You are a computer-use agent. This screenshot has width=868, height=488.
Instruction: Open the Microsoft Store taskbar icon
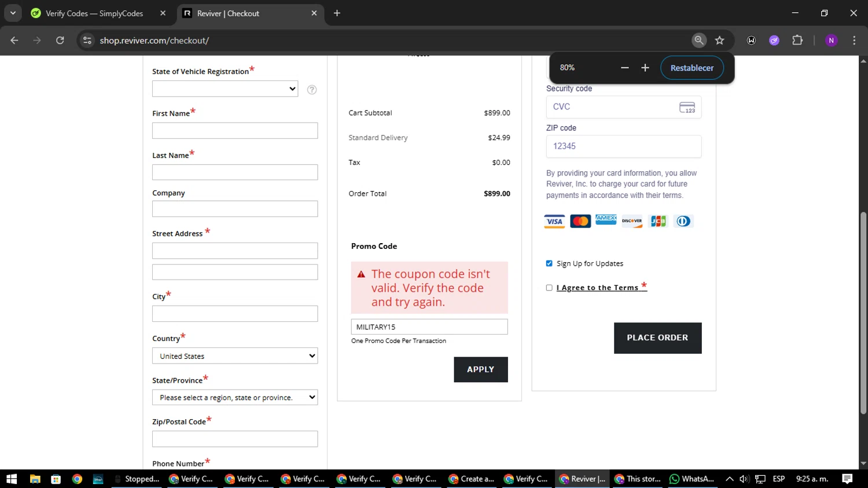[x=56, y=479]
